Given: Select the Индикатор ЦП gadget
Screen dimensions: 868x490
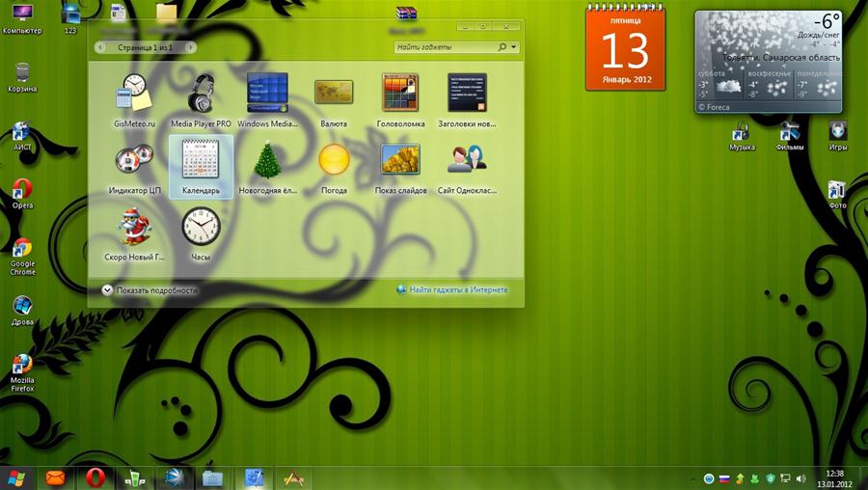Looking at the screenshot, I should (x=133, y=159).
